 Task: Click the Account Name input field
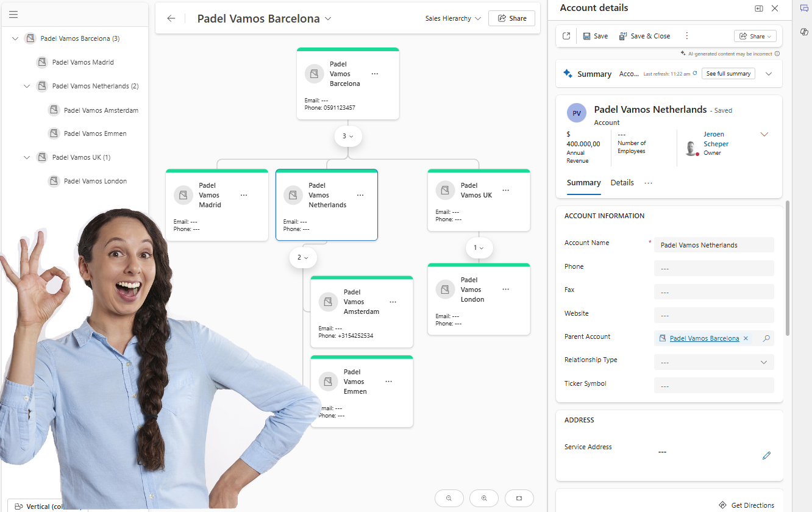tap(713, 245)
